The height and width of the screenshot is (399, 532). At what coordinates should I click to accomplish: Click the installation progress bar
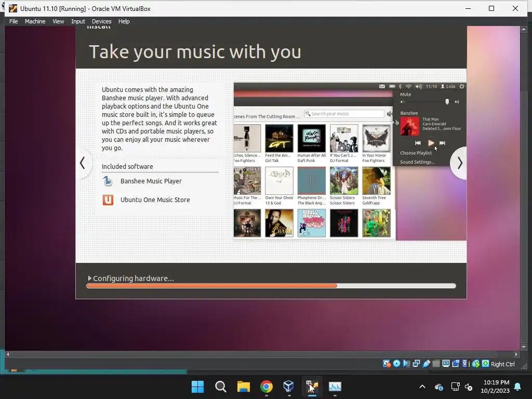[271, 286]
